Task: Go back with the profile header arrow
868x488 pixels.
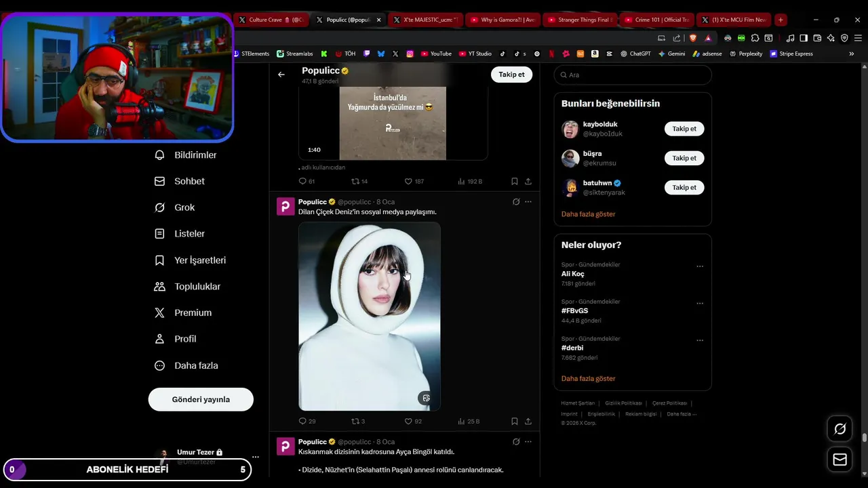Action: pos(281,75)
